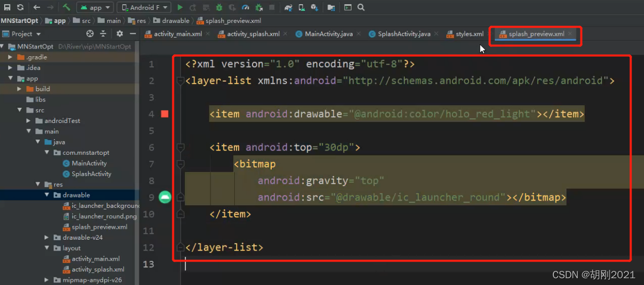
Task: Switch to the activity_main.xml tab
Action: (x=178, y=34)
